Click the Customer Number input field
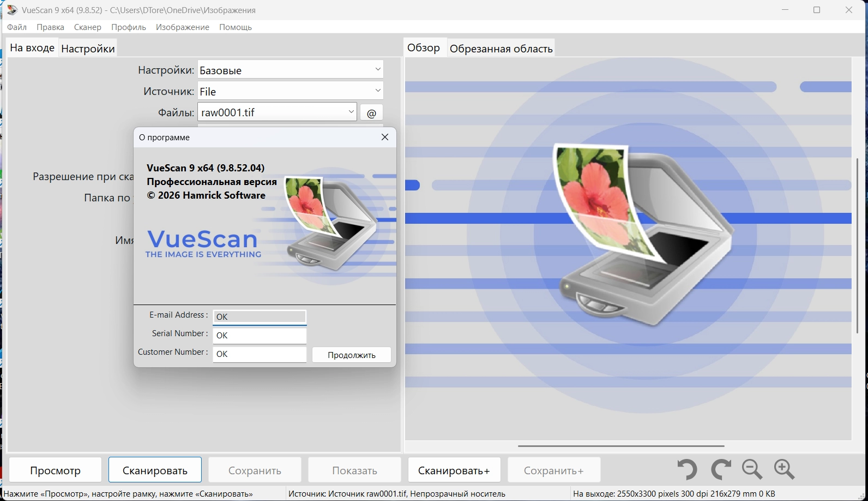Image resolution: width=868 pixels, height=501 pixels. (260, 354)
